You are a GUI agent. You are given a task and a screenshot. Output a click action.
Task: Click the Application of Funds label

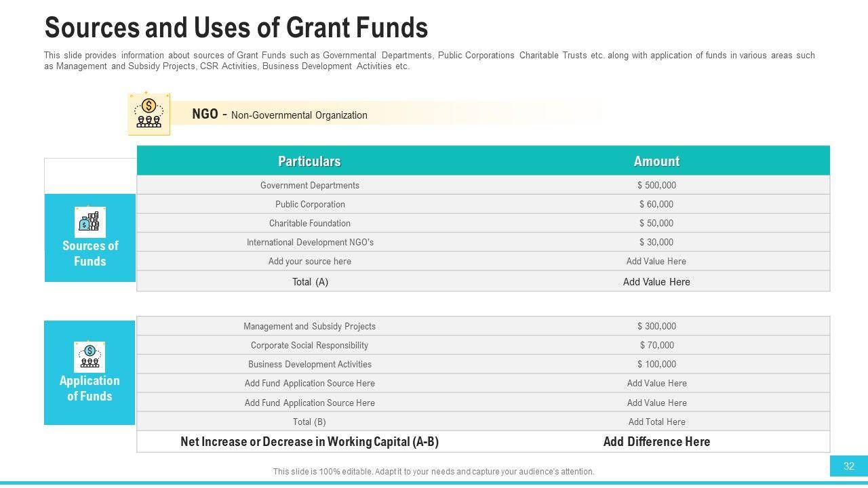click(90, 388)
